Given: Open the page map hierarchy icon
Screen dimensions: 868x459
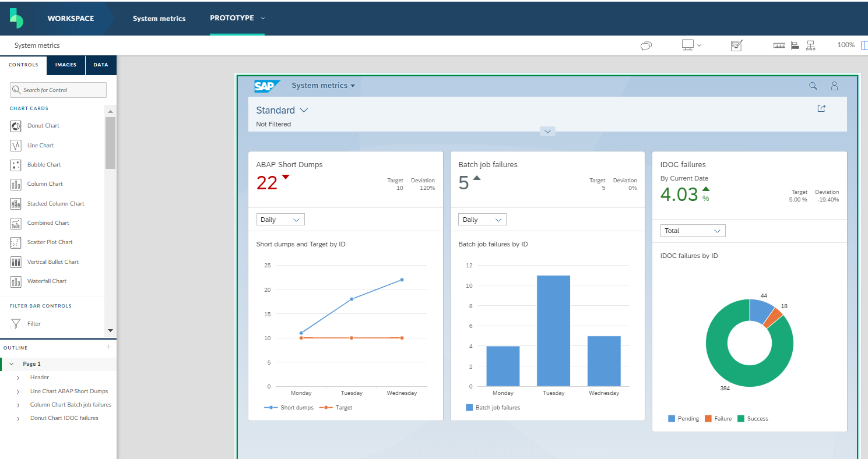Looking at the screenshot, I should (x=810, y=46).
